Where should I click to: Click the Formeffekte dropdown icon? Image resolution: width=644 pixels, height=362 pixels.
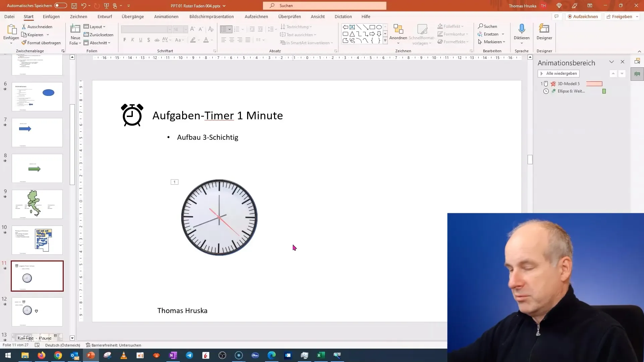470,42
